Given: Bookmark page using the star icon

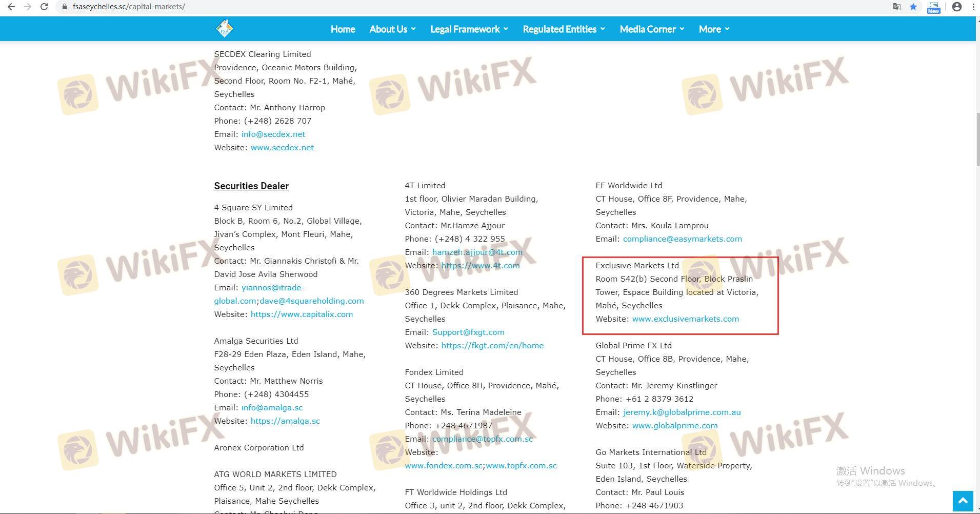Looking at the screenshot, I should pyautogui.click(x=913, y=7).
